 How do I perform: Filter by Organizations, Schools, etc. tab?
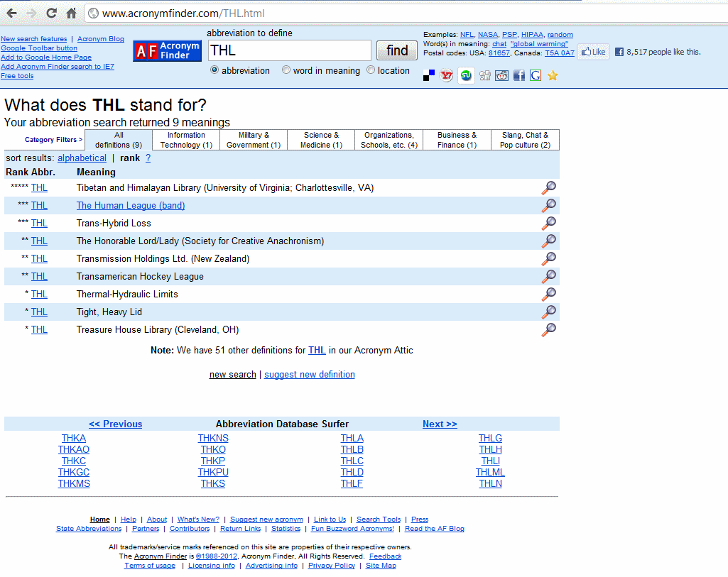click(389, 140)
